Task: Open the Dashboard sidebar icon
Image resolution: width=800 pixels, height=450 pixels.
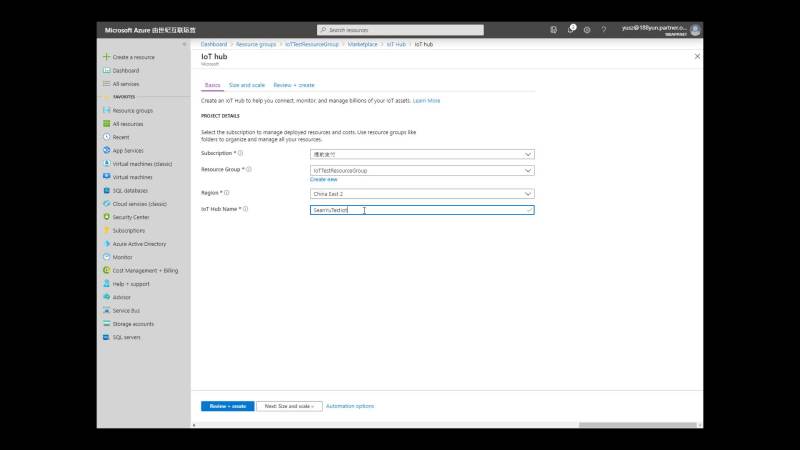Action: [x=106, y=70]
